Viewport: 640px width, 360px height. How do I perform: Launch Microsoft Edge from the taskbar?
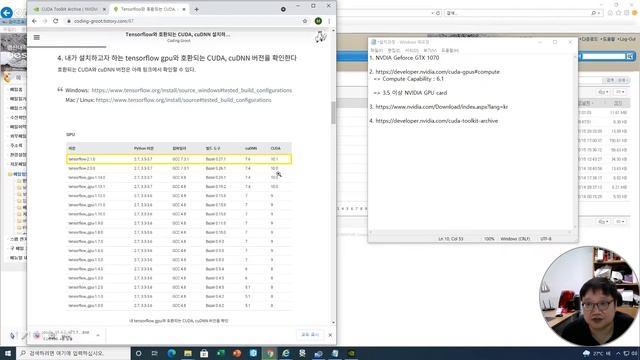click(171, 353)
